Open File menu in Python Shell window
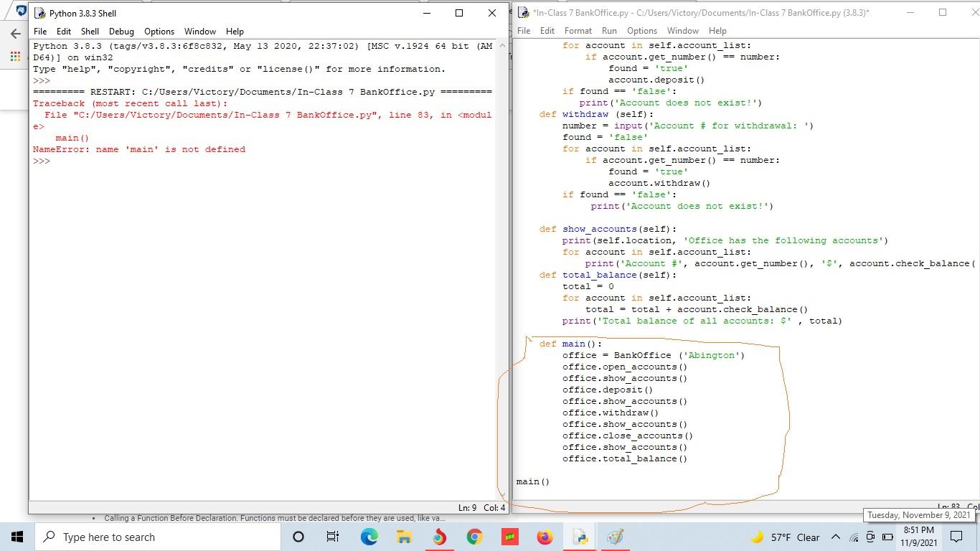 pyautogui.click(x=40, y=32)
